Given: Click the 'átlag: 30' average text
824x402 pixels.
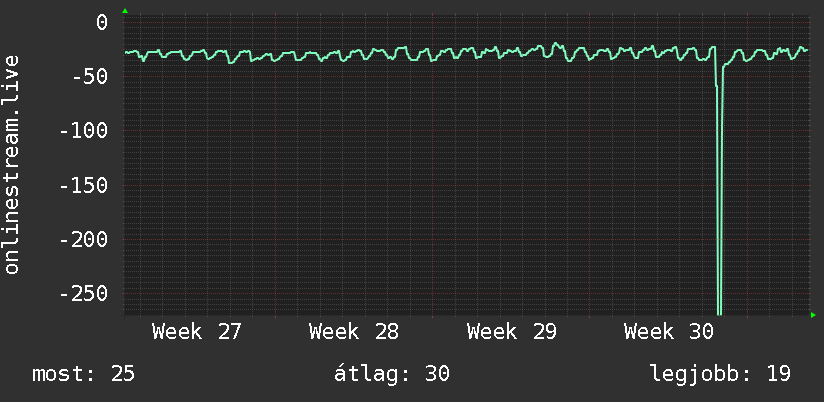Looking at the screenshot, I should point(392,374).
